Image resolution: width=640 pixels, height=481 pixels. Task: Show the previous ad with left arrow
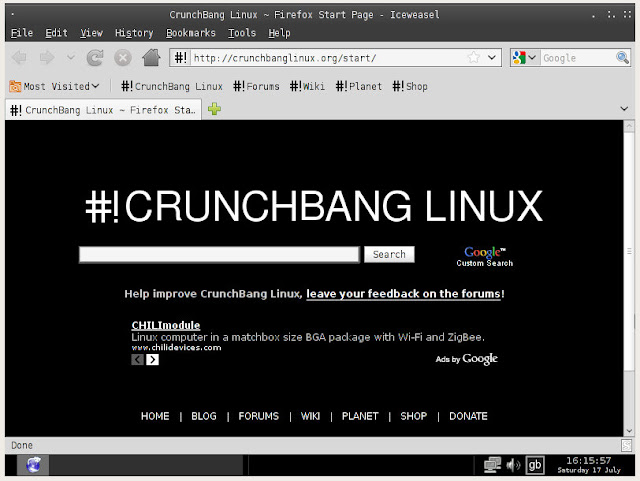(x=138, y=359)
